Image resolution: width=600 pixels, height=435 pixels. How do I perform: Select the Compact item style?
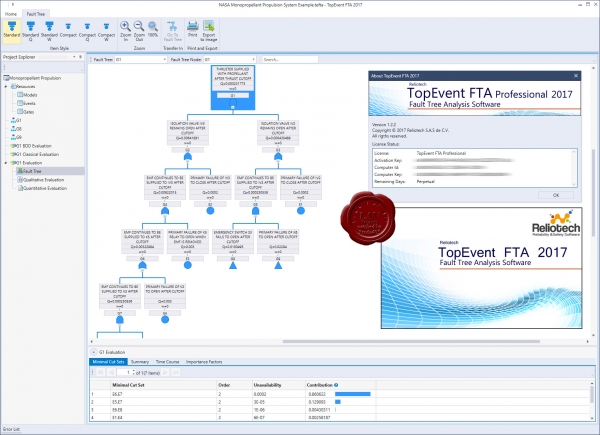pyautogui.click(x=68, y=31)
